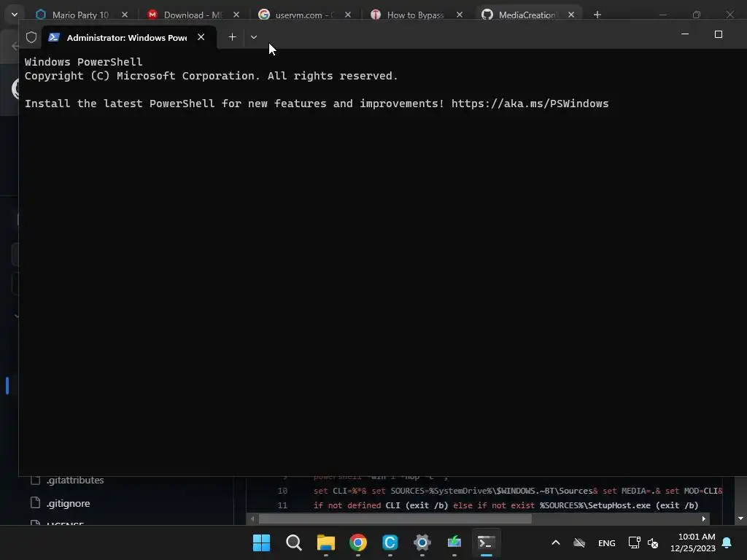
Task: Open Settings gear from the taskbar
Action: coord(422,542)
